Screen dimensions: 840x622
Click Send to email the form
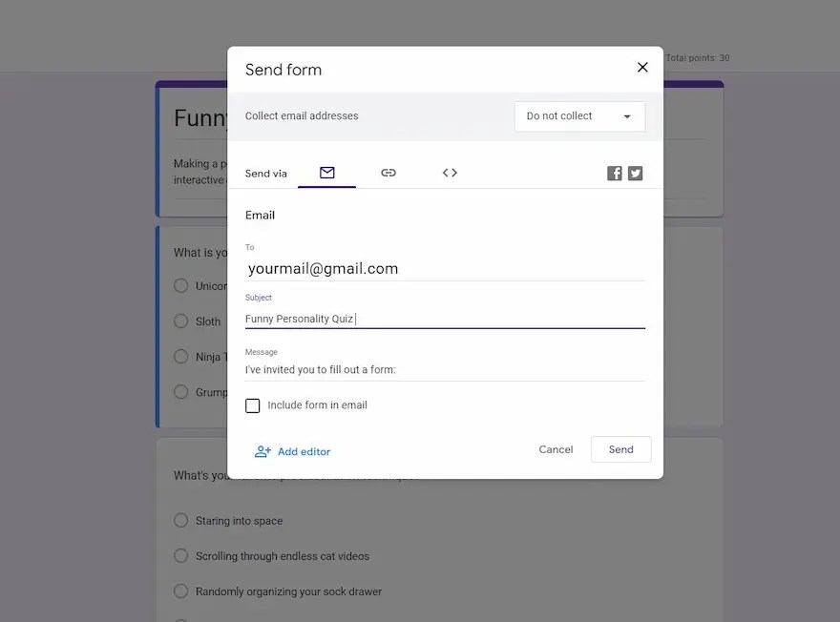(x=620, y=449)
